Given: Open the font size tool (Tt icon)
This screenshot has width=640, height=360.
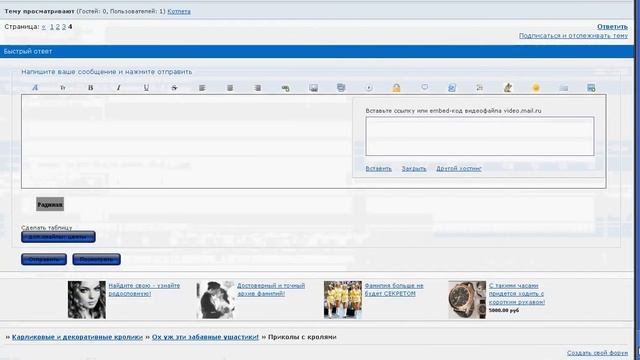Looking at the screenshot, I should [x=63, y=88].
